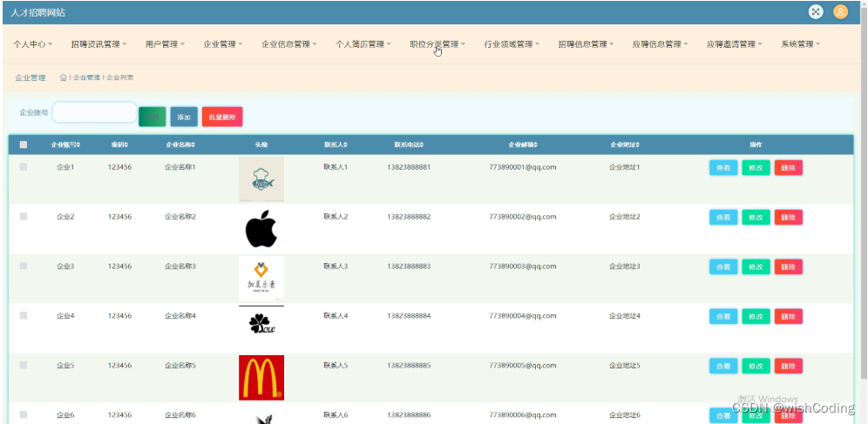The height and width of the screenshot is (424, 868).
Task: View details of 企业3 with 查看
Action: [723, 267]
